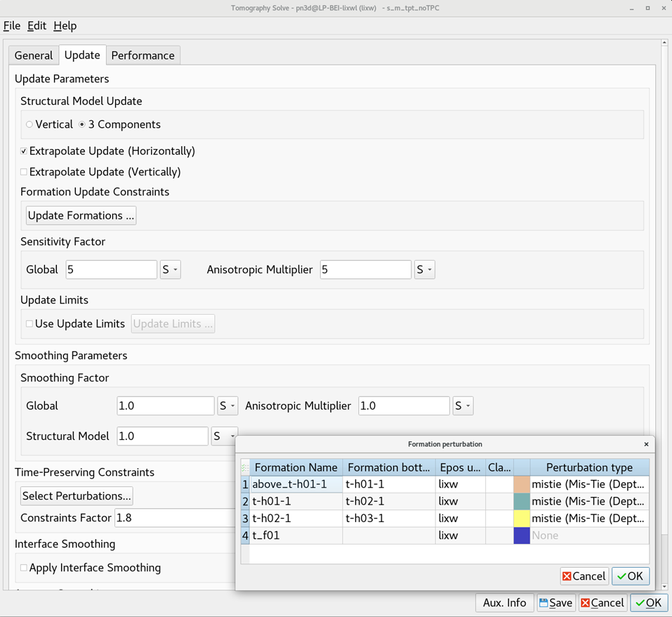672x617 pixels.
Task: Click the Formation Name column header
Action: (296, 467)
